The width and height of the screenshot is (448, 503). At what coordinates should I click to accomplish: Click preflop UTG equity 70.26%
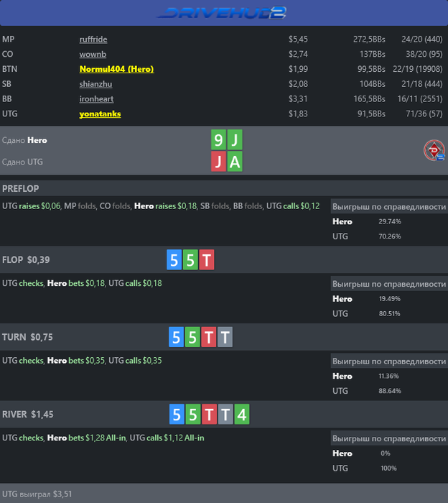pyautogui.click(x=390, y=236)
